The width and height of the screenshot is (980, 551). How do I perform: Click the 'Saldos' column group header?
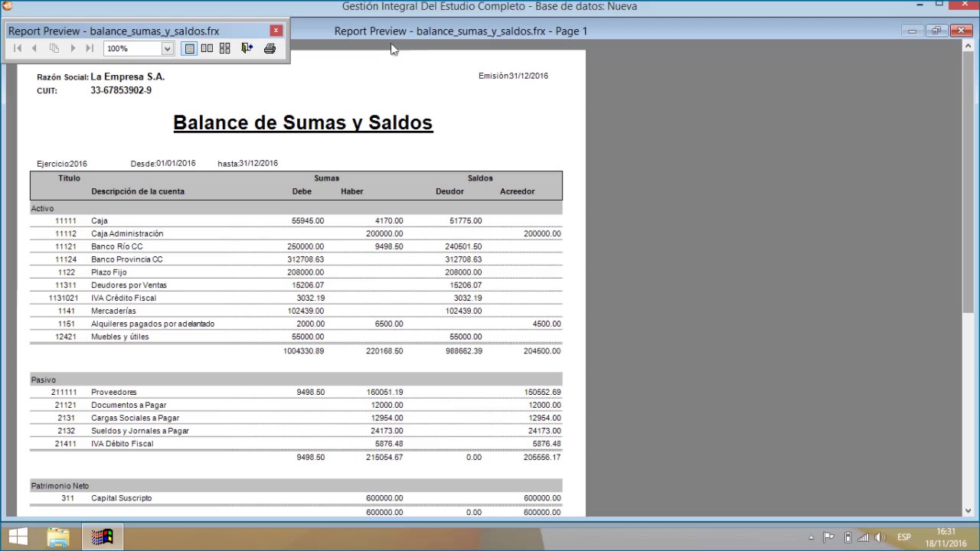(x=480, y=178)
